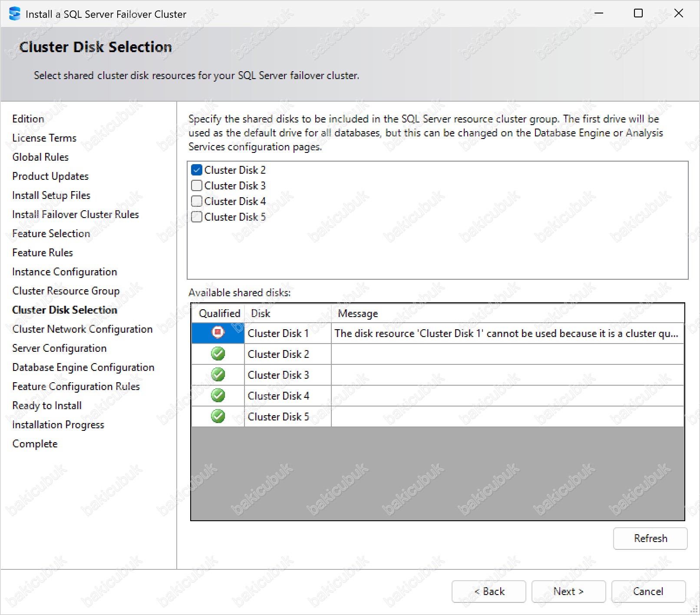This screenshot has height=615, width=700.
Task: Click the green qualified icon for Cluster Disk 5
Action: click(x=218, y=416)
